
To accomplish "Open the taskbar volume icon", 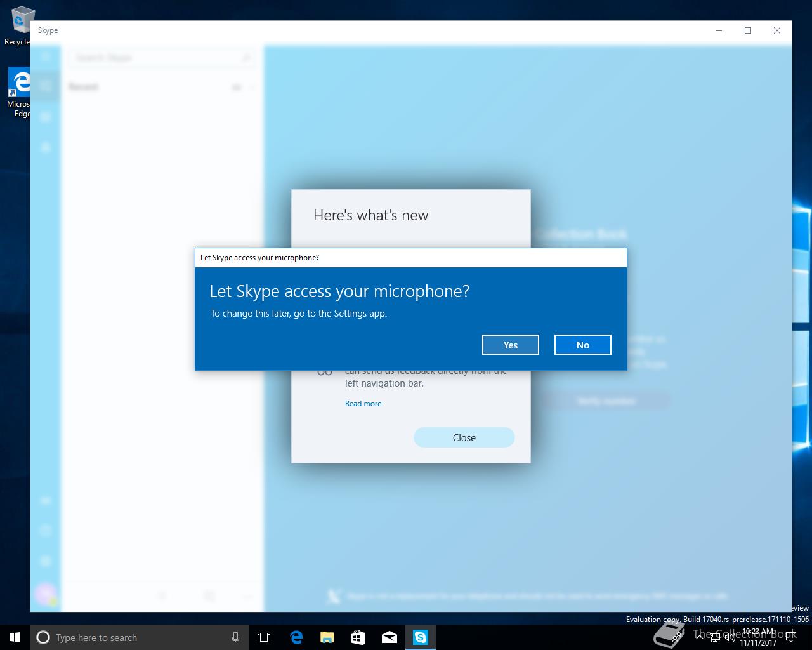I will tap(729, 637).
